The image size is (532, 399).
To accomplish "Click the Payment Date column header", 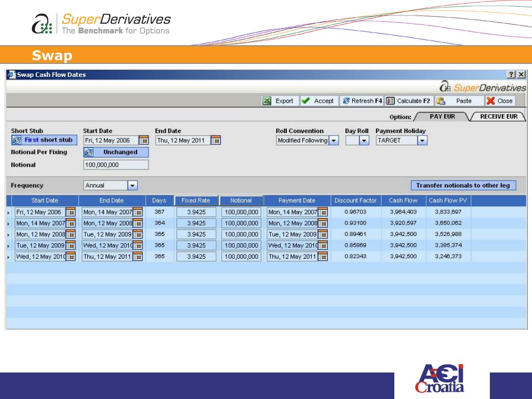I will click(297, 201).
